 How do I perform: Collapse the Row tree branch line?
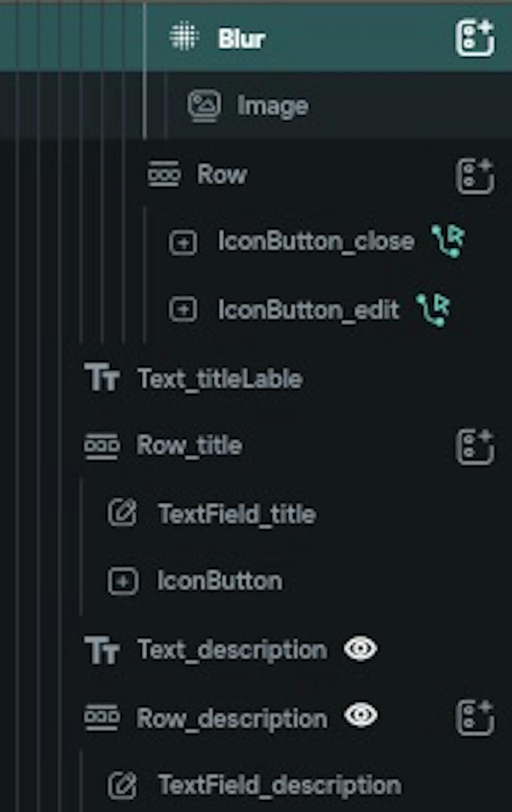pyautogui.click(x=145, y=274)
